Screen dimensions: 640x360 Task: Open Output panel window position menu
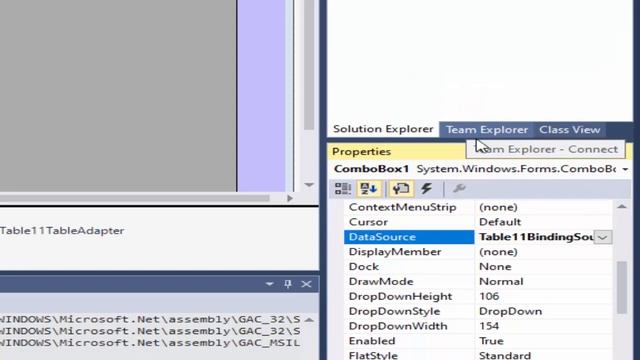[x=269, y=284]
